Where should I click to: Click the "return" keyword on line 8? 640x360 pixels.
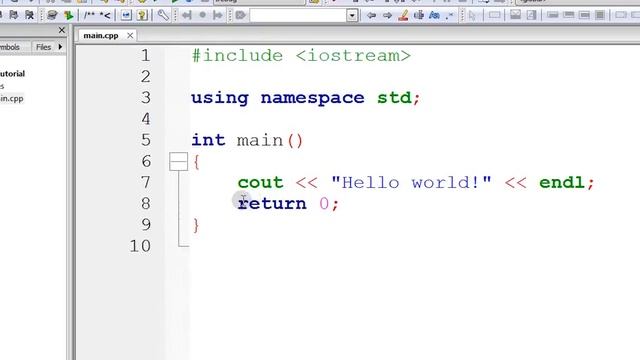coord(272,203)
